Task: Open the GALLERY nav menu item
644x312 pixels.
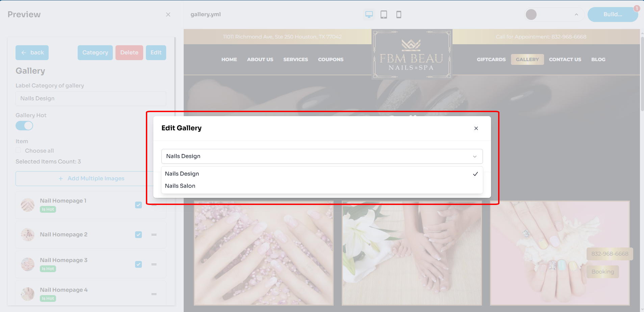Action: coord(527,59)
